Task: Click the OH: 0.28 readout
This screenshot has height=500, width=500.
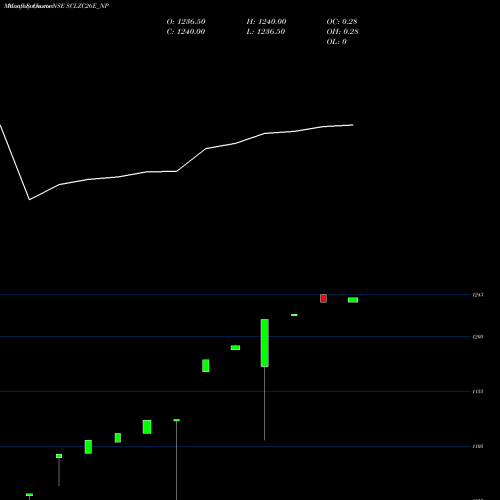Action: coord(342,32)
